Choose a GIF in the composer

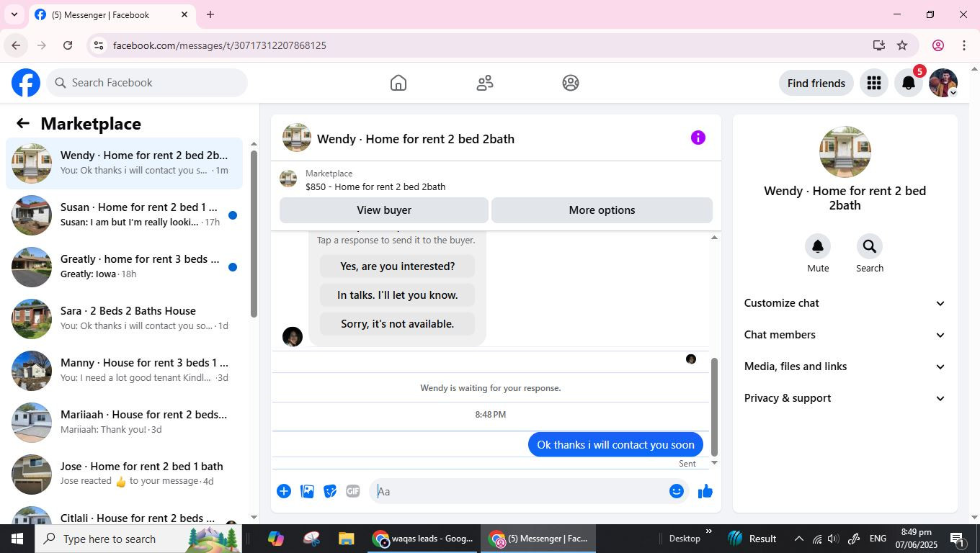click(352, 491)
